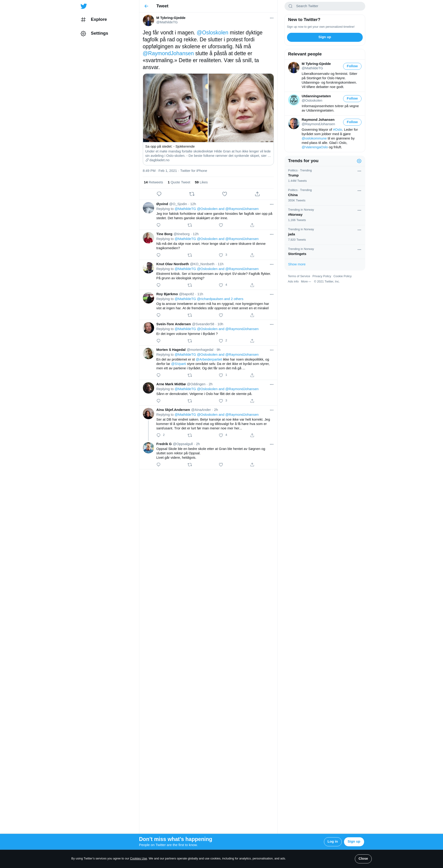Open options for Trump trend
Viewport: 443px width, 868px height.
(359, 171)
